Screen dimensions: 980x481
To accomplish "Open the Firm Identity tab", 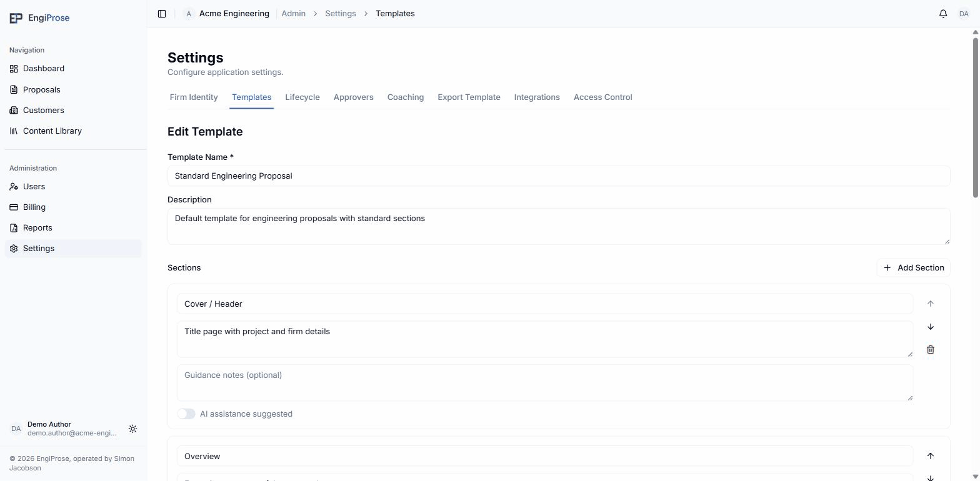I will coord(194,97).
